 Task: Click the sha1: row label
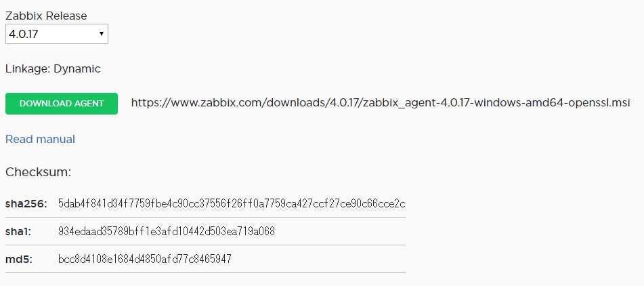click(18, 231)
